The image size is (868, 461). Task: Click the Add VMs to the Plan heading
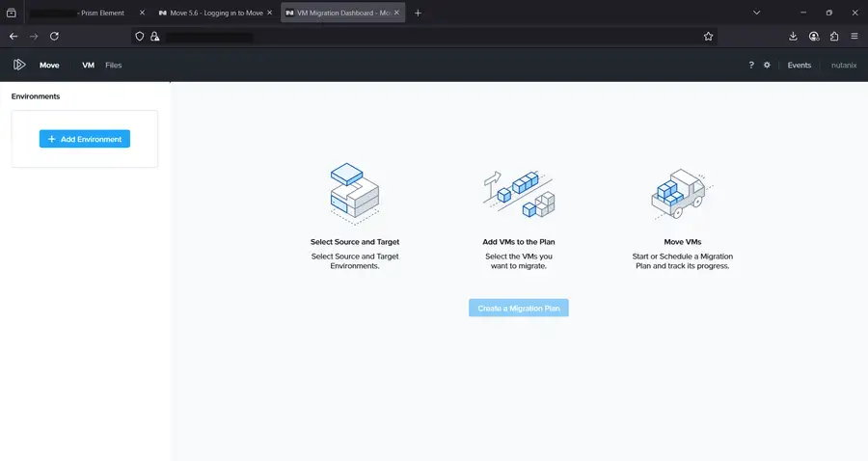519,242
